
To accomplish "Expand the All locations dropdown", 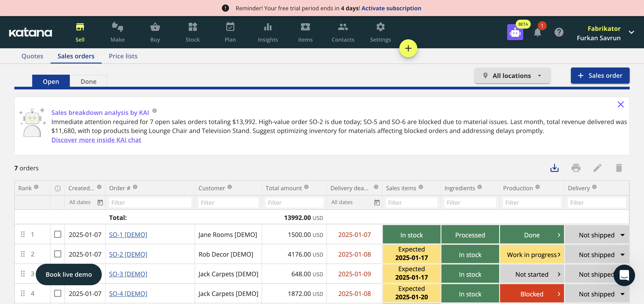I will point(512,76).
